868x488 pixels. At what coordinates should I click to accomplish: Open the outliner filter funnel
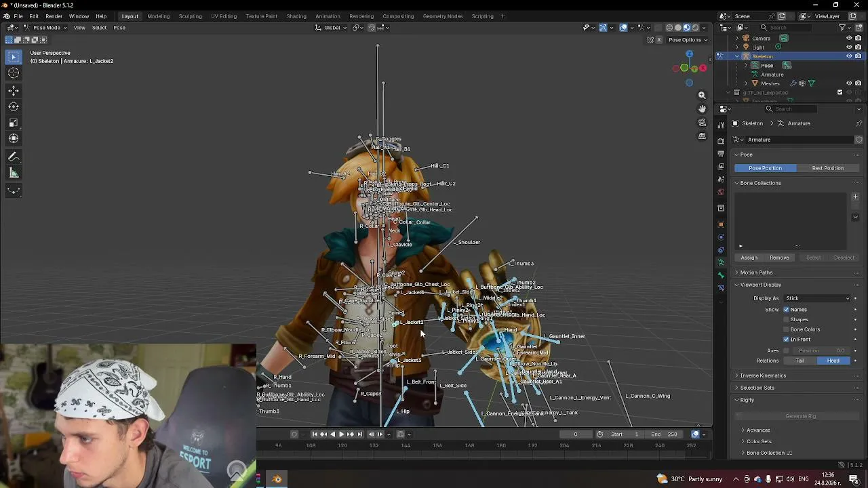coord(843,28)
